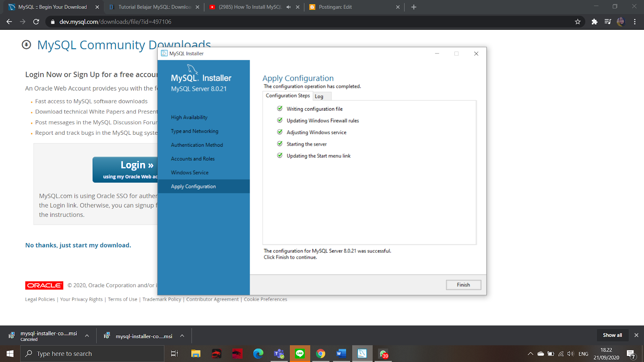This screenshot has width=644, height=362.
Task: Click the download icon beside MySQL Community Downloads
Action: pos(26,45)
